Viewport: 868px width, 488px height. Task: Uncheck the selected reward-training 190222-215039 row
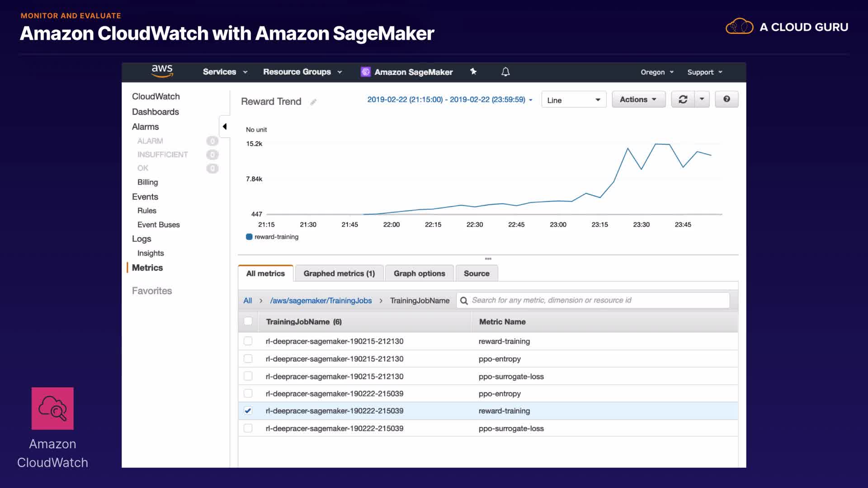248,411
